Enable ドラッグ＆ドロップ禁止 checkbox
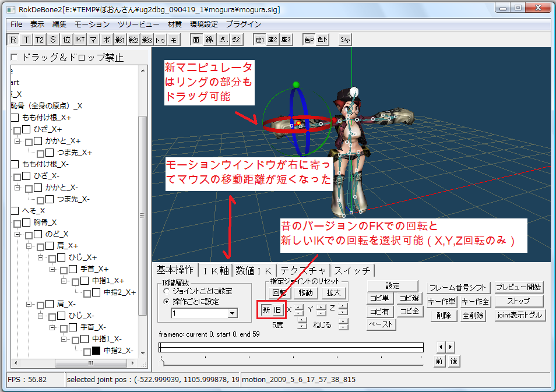 (14, 57)
